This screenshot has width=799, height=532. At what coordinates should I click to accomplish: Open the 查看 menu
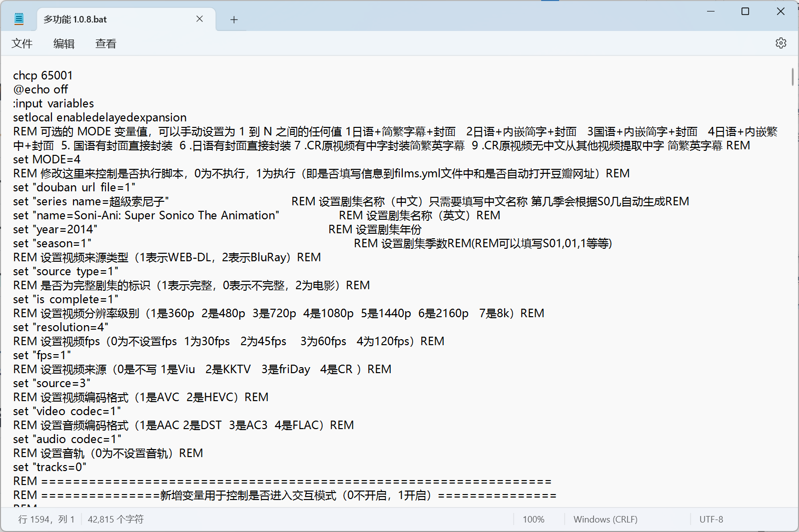click(x=105, y=44)
